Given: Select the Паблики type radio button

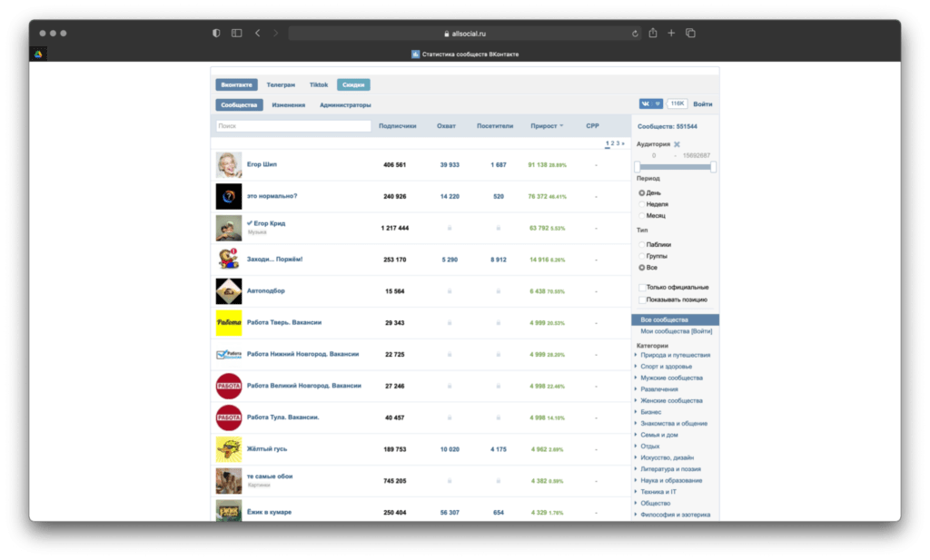Looking at the screenshot, I should click(x=642, y=244).
